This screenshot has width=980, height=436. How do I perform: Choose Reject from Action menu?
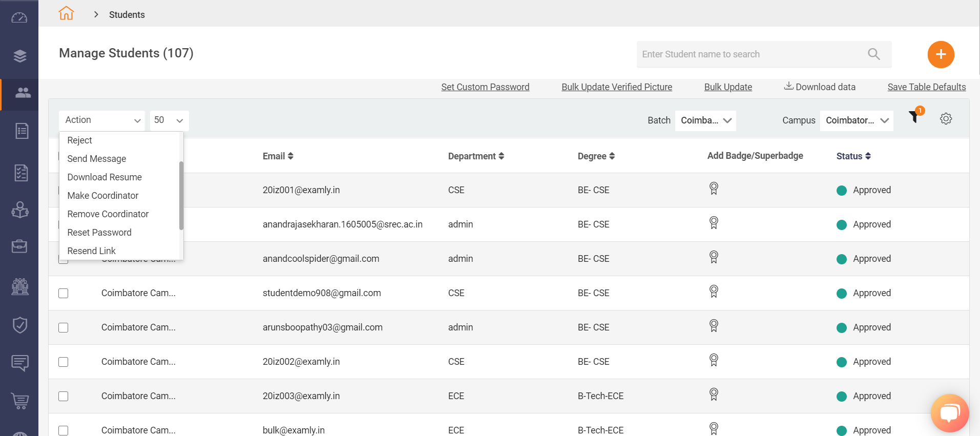[x=119, y=140]
